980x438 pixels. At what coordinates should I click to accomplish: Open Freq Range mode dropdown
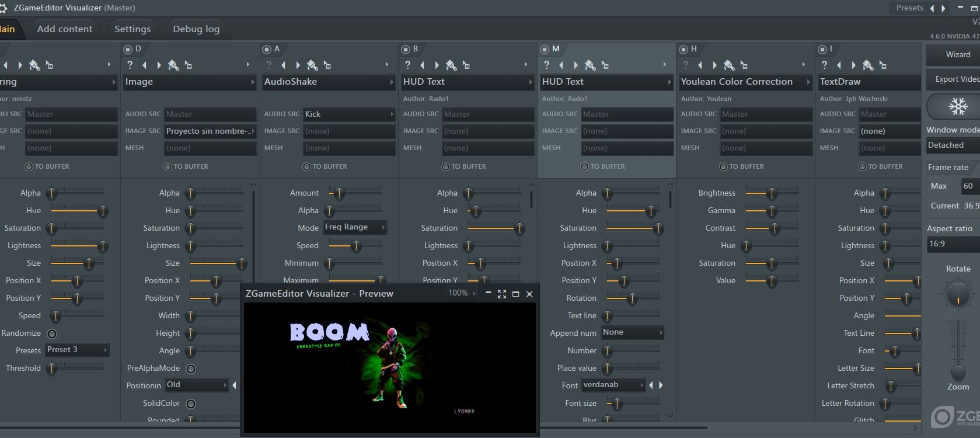pyautogui.click(x=355, y=227)
